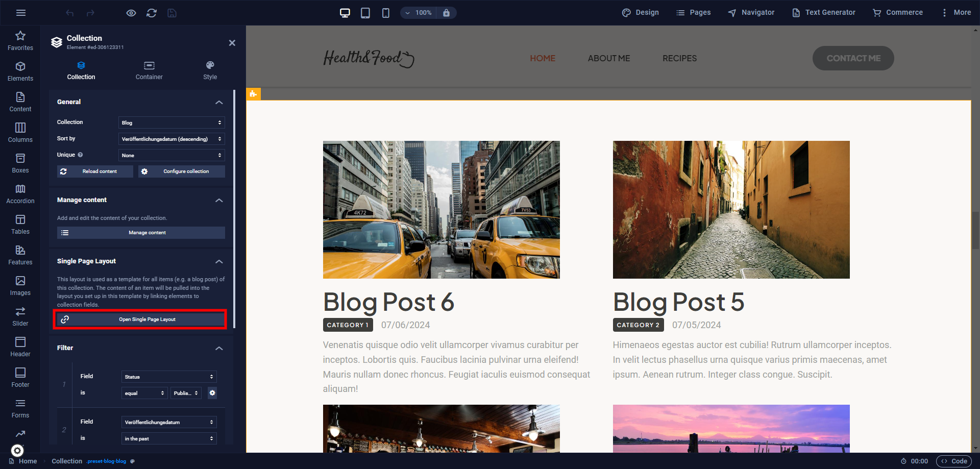This screenshot has width=980, height=469.
Task: Open the Sort by dropdown
Action: (171, 139)
